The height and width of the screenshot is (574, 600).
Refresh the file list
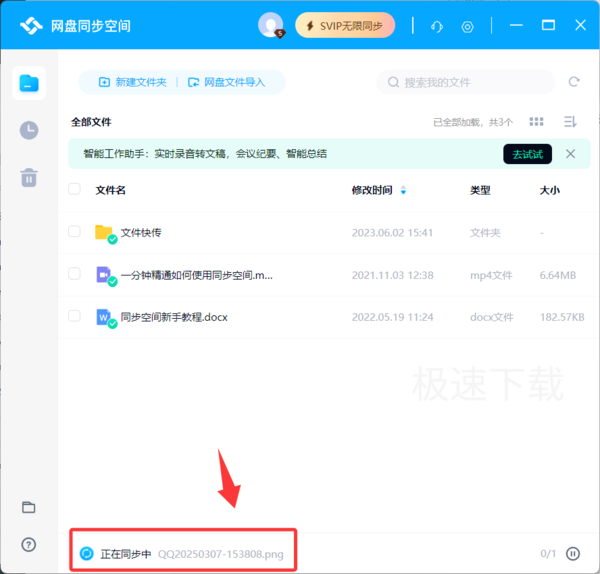coord(574,82)
